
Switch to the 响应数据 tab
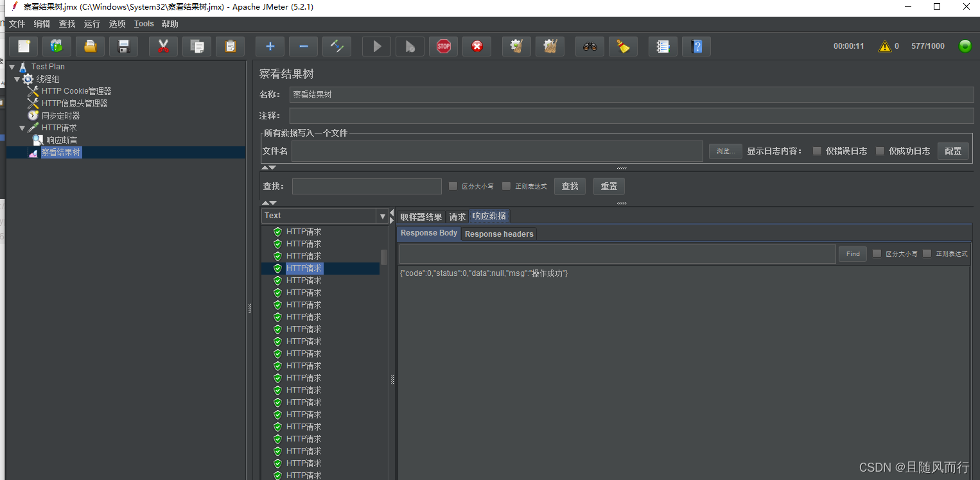[x=489, y=216]
